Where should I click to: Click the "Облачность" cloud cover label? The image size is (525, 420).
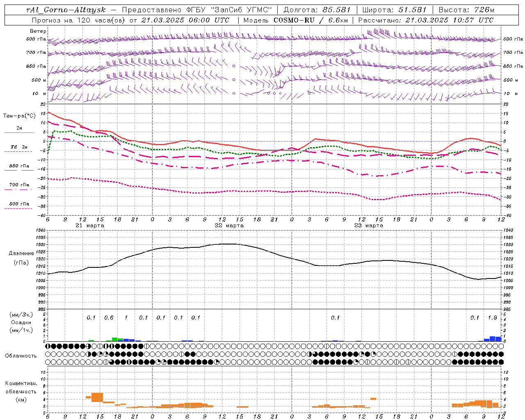pos(21,356)
